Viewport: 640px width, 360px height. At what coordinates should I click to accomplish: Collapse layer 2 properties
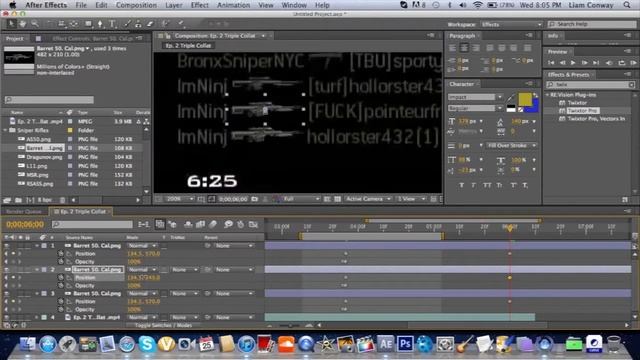37,269
